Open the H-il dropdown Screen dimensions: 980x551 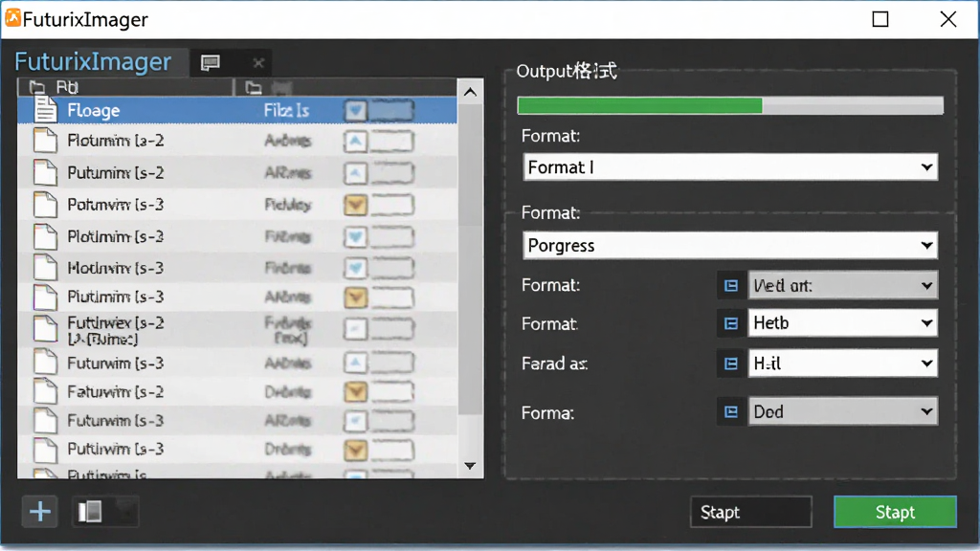842,364
